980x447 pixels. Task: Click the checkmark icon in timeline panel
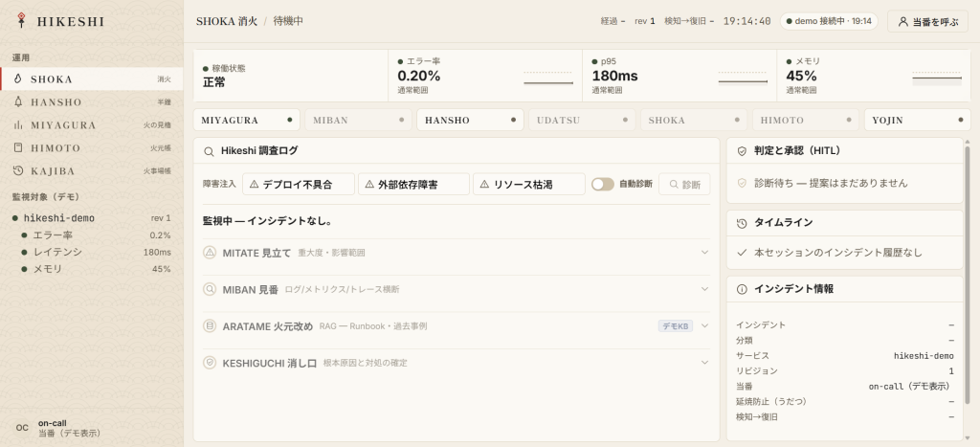click(742, 253)
